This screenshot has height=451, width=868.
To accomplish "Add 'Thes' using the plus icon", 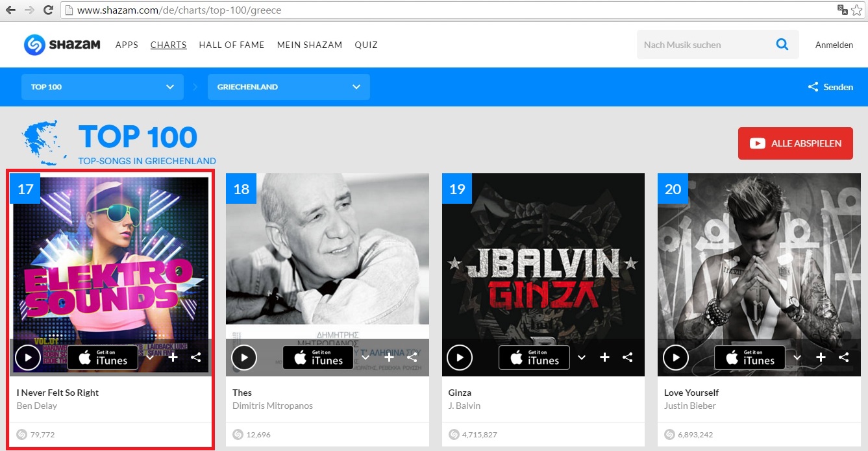I will tap(389, 357).
